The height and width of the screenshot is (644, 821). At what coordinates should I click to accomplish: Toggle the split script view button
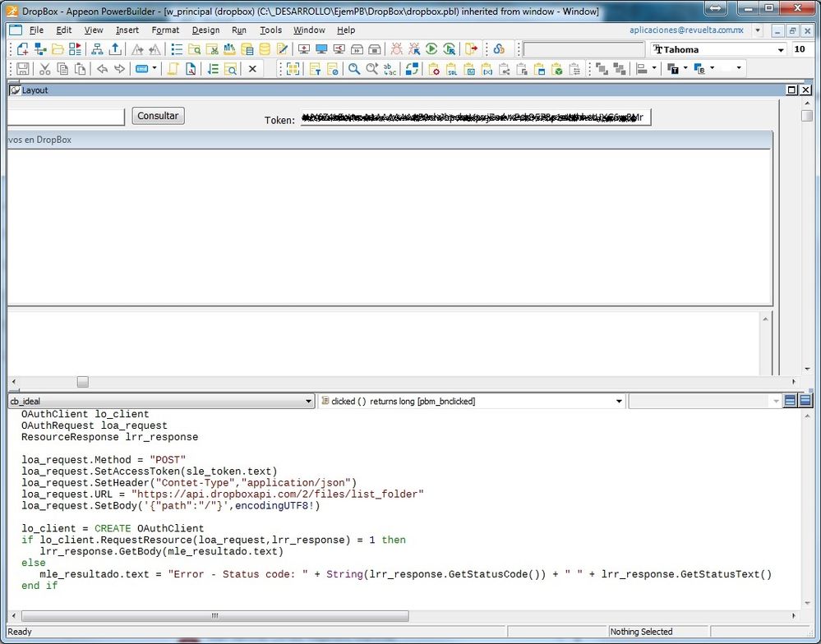(x=791, y=401)
